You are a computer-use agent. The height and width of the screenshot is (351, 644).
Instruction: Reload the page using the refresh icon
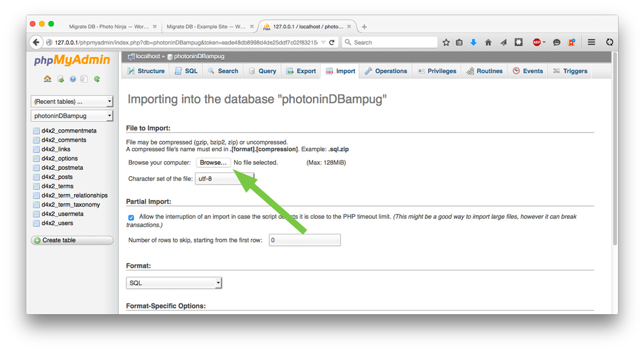pos(332,42)
